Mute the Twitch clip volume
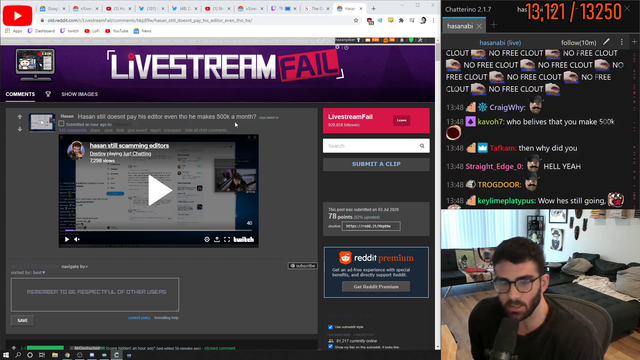Viewport: 640px width, 360px height. [77, 240]
